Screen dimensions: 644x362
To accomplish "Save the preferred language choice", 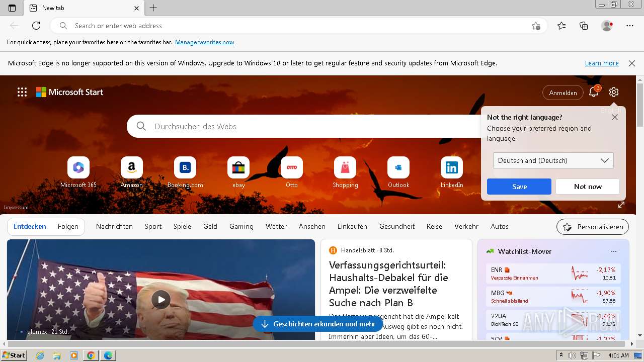I will [x=519, y=187].
